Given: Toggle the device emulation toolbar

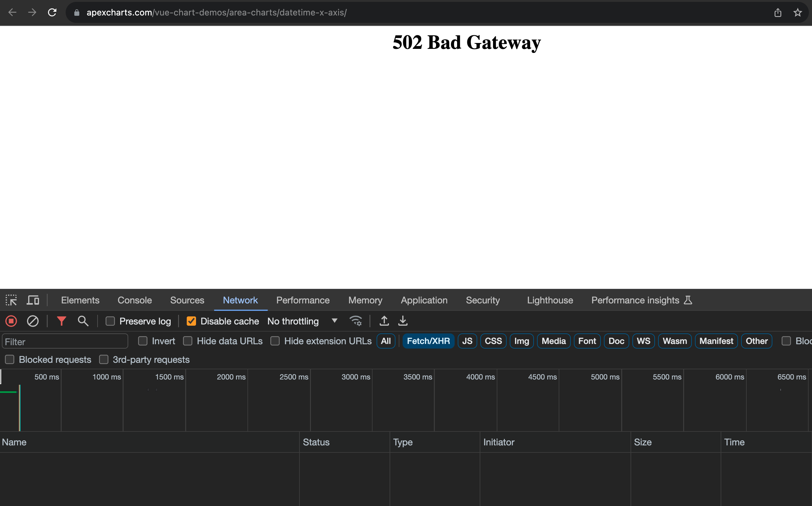Looking at the screenshot, I should point(33,300).
